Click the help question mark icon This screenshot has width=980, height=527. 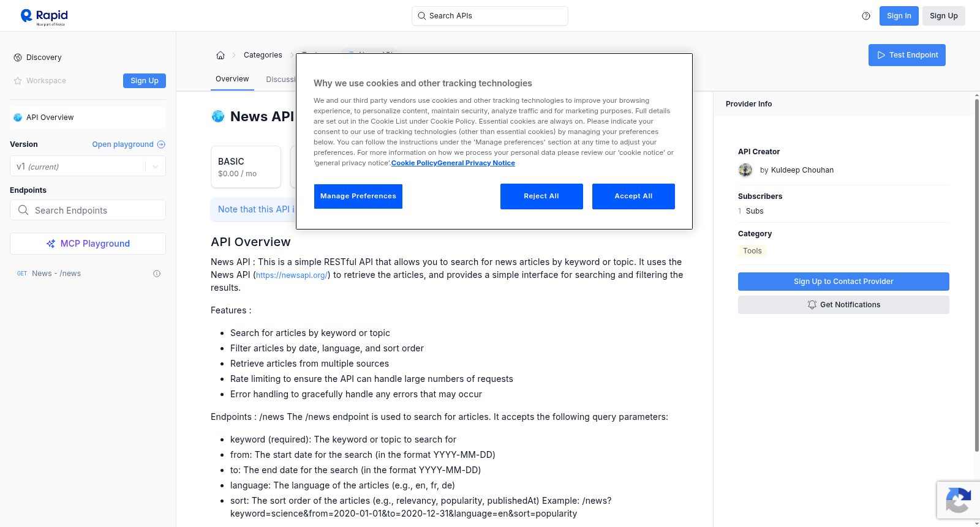[866, 16]
